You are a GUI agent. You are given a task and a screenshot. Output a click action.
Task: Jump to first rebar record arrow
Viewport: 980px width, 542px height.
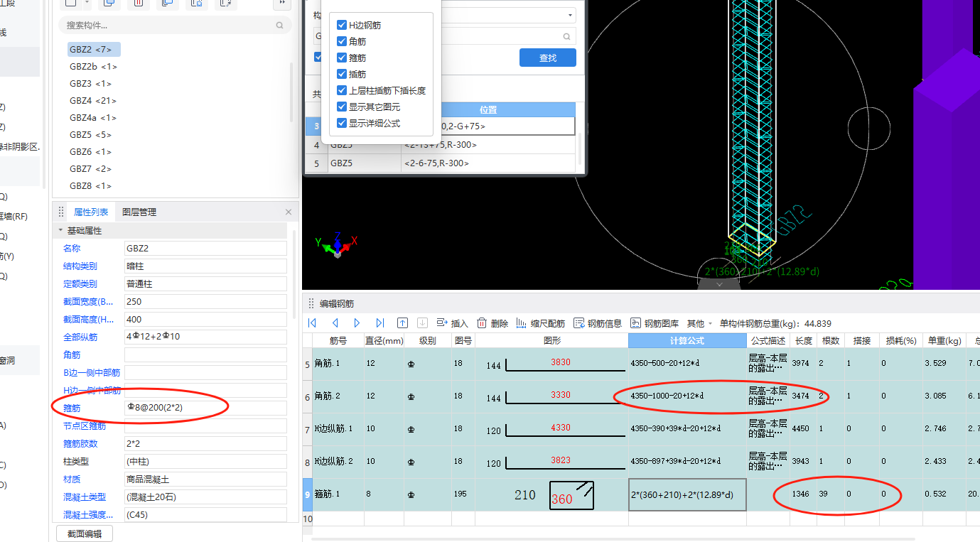[x=313, y=323]
